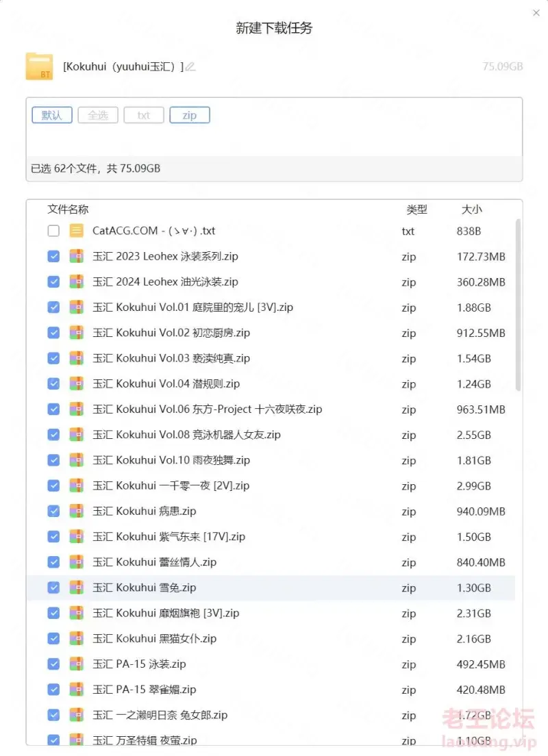Deselect Vol.10 雨夜独舞.zip checkbox
The height and width of the screenshot is (756, 548).
click(53, 460)
